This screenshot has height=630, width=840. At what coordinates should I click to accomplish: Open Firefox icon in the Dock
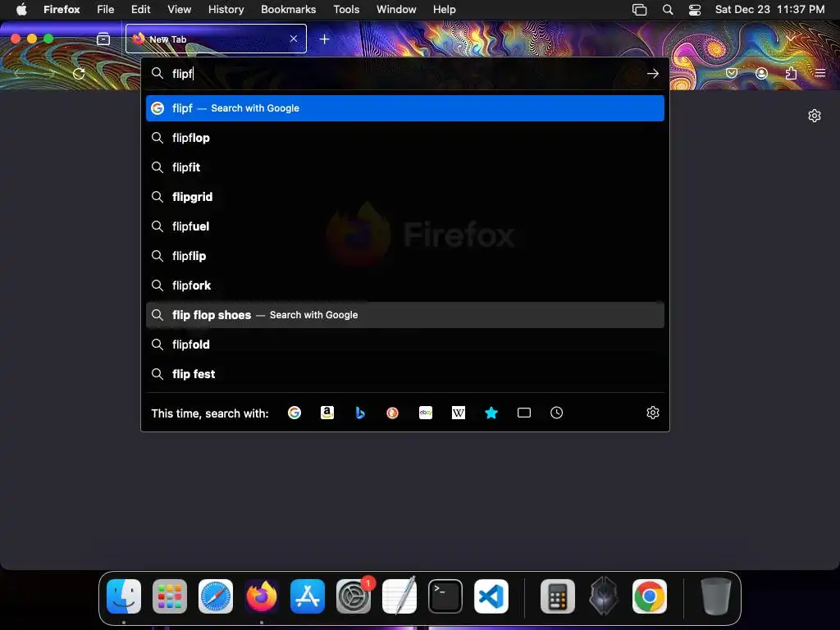point(262,596)
